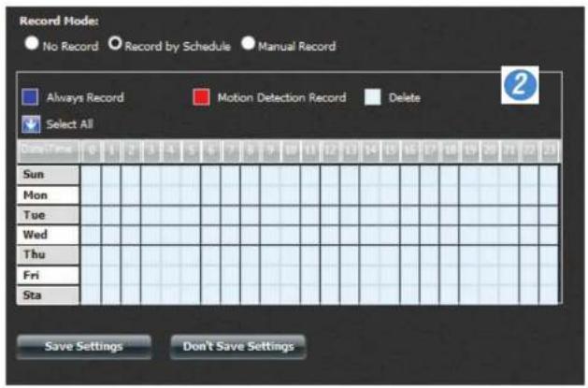Viewport: 588px width, 388px height.
Task: Select the Wed row header
Action: (48, 235)
